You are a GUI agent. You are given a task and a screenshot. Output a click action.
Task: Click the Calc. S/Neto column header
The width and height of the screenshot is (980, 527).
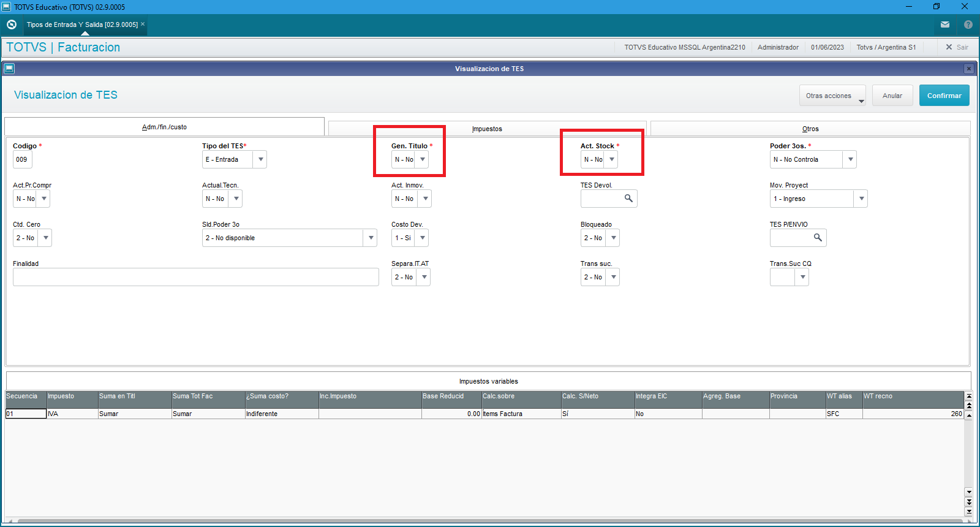point(598,400)
